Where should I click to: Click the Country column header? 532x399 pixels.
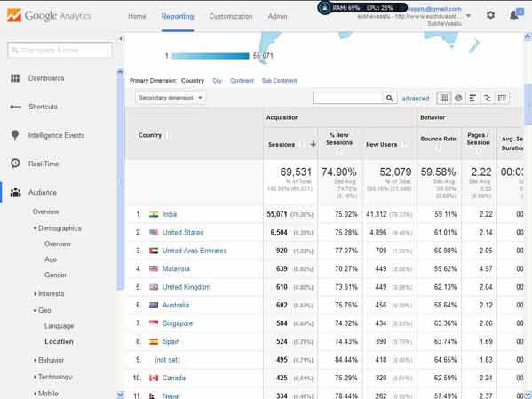click(150, 135)
